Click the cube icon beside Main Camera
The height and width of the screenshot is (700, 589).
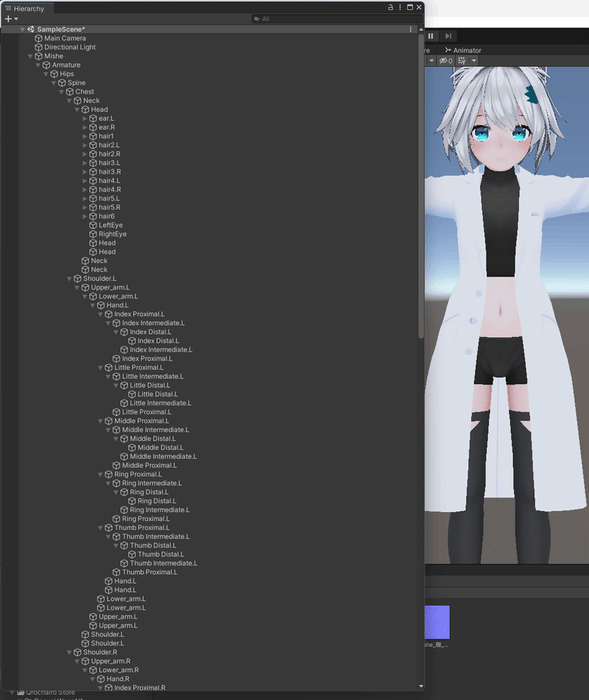39,38
